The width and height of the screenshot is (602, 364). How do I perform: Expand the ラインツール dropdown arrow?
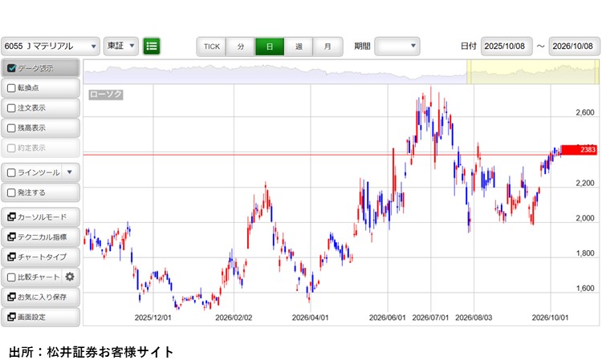[70, 172]
